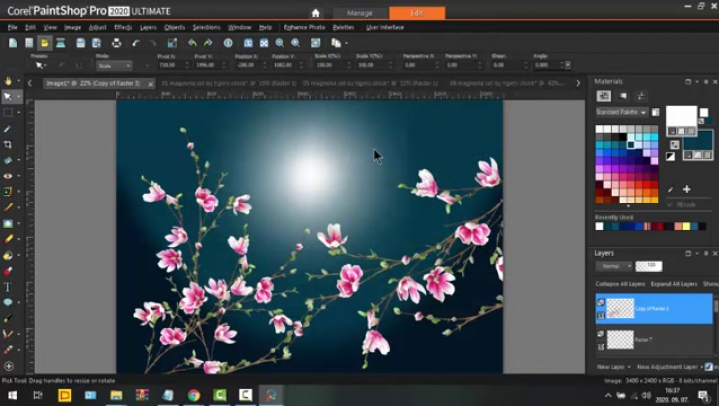Viewport: 719px width, 406px height.
Task: Click Collapse All Layers
Action: pos(622,284)
